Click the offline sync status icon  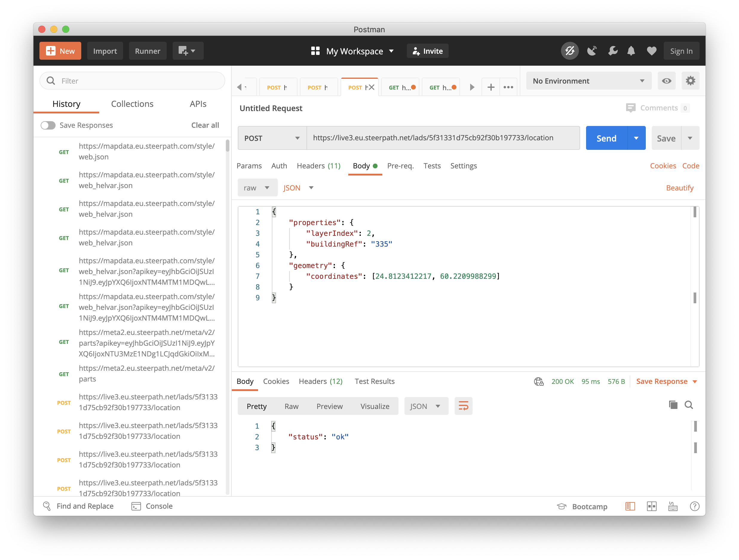570,51
